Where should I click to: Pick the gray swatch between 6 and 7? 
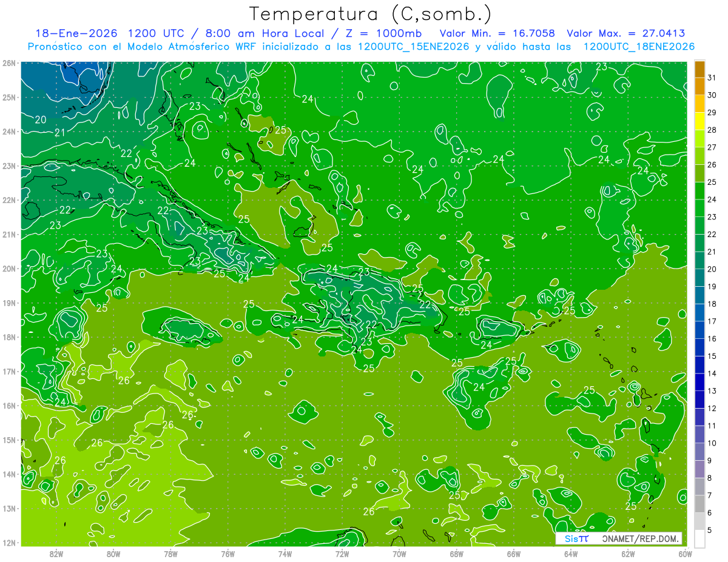[x=699, y=504]
